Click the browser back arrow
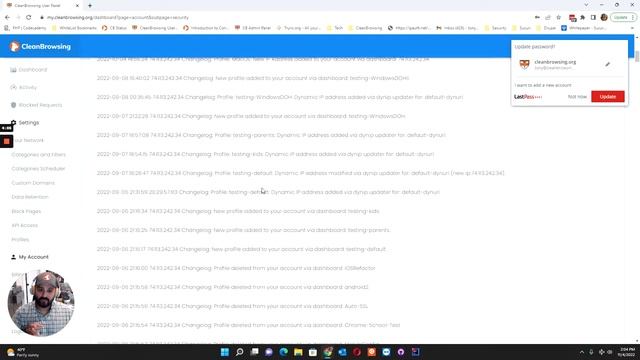The height and width of the screenshot is (360, 640). click(7, 18)
